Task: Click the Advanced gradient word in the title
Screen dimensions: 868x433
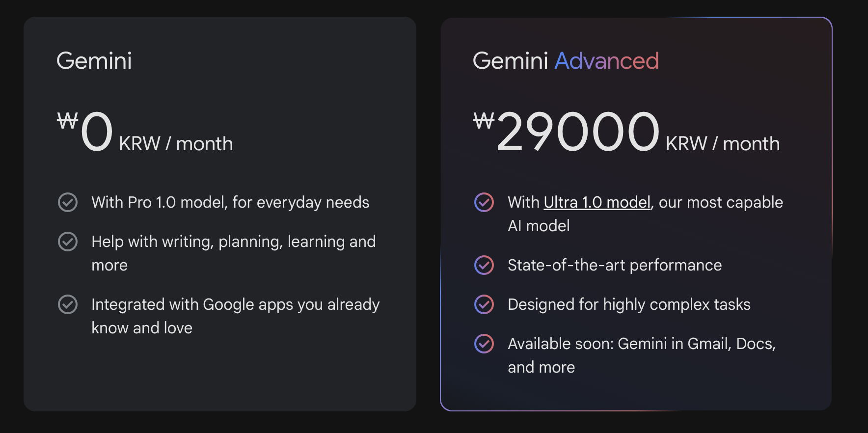Action: click(x=607, y=61)
